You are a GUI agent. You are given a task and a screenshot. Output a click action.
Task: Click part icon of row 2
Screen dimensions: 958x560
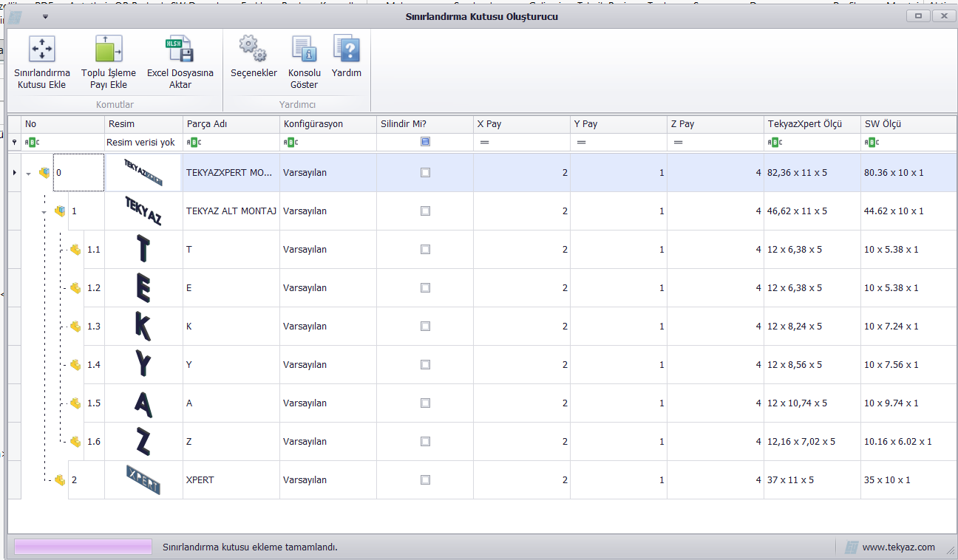[x=60, y=480]
